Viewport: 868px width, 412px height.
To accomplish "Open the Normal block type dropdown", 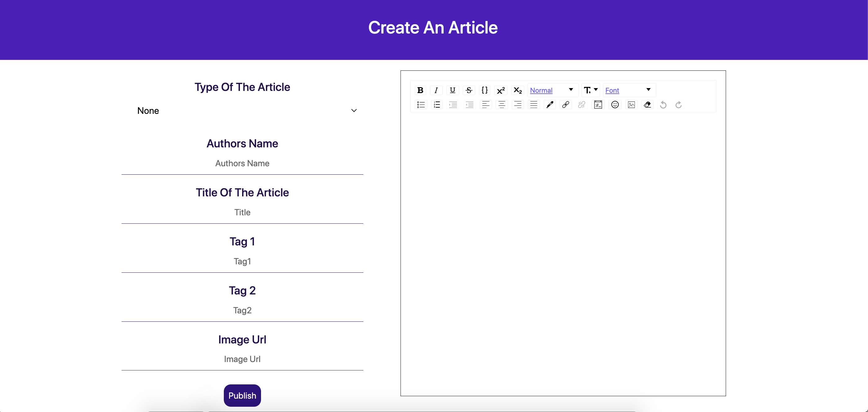I will 553,90.
